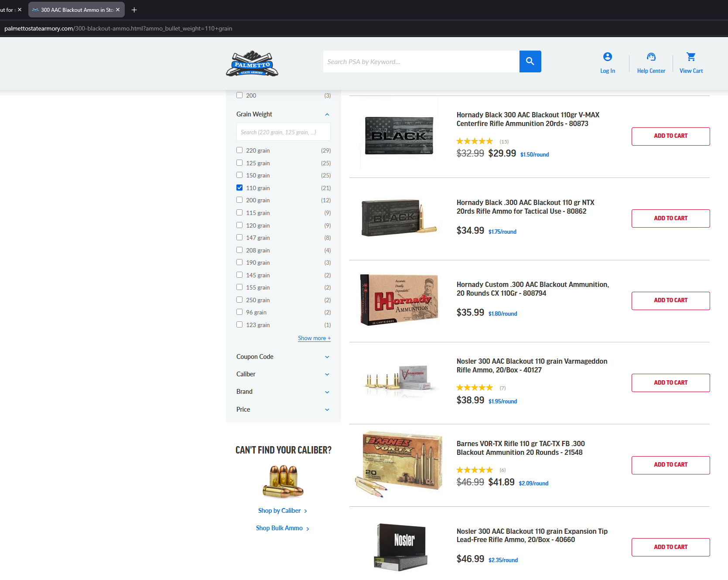Click the five-star rating on Hornady Black V-MAX
728x580 pixels.
475,141
